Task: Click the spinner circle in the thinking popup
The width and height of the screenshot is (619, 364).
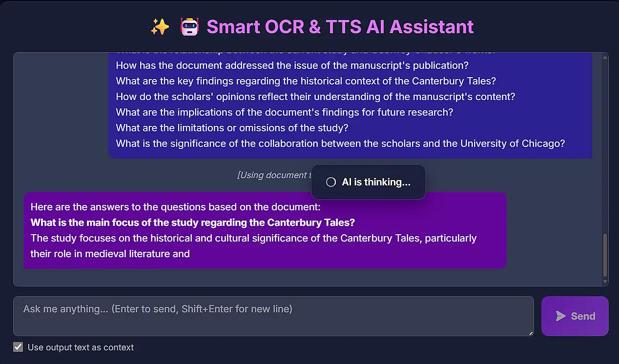Action: click(x=331, y=182)
